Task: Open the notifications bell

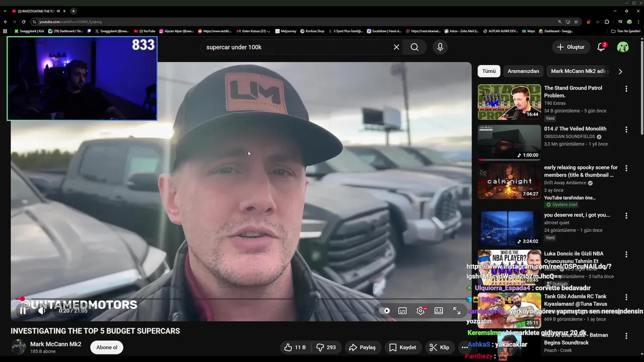Action: click(601, 47)
